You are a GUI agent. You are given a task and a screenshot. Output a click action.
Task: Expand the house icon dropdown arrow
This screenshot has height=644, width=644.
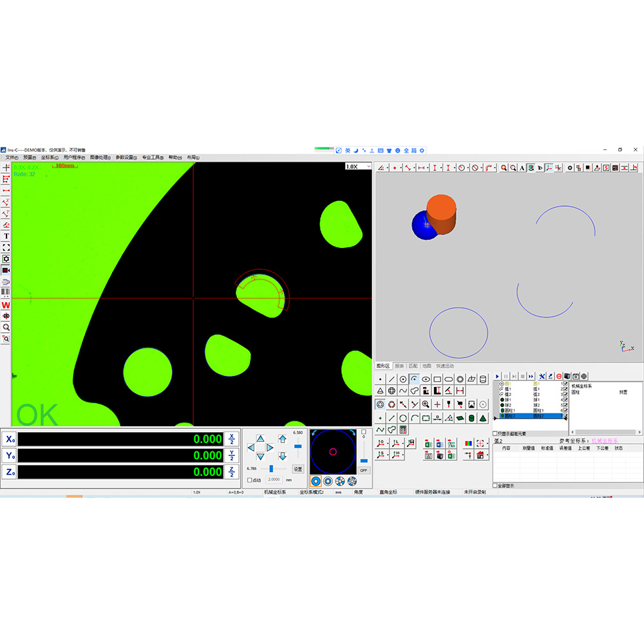[486, 455]
